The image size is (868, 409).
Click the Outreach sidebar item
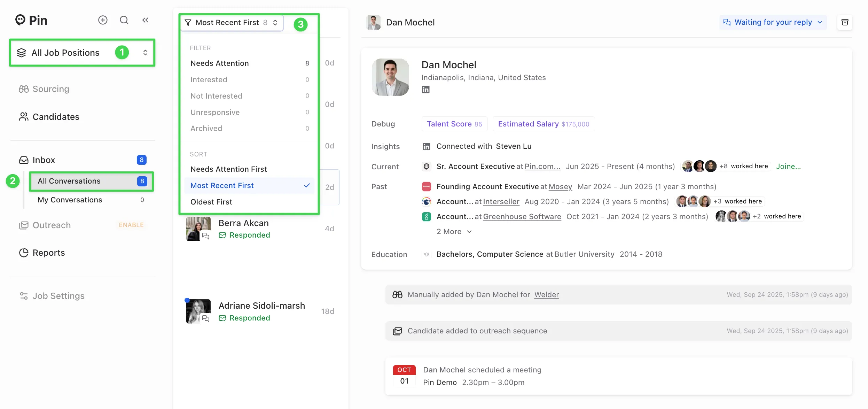click(52, 225)
